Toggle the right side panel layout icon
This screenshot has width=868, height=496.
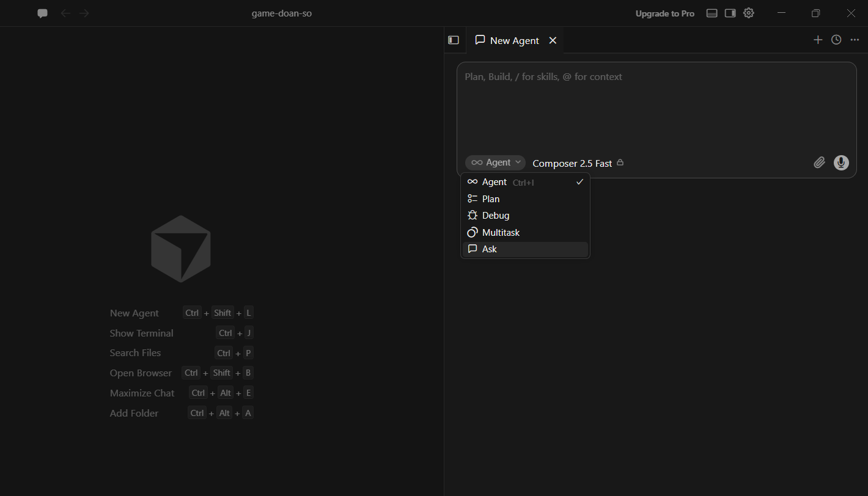[x=730, y=13]
